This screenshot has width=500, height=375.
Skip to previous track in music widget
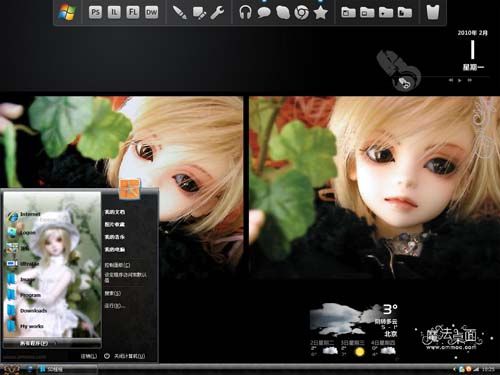click(x=451, y=80)
